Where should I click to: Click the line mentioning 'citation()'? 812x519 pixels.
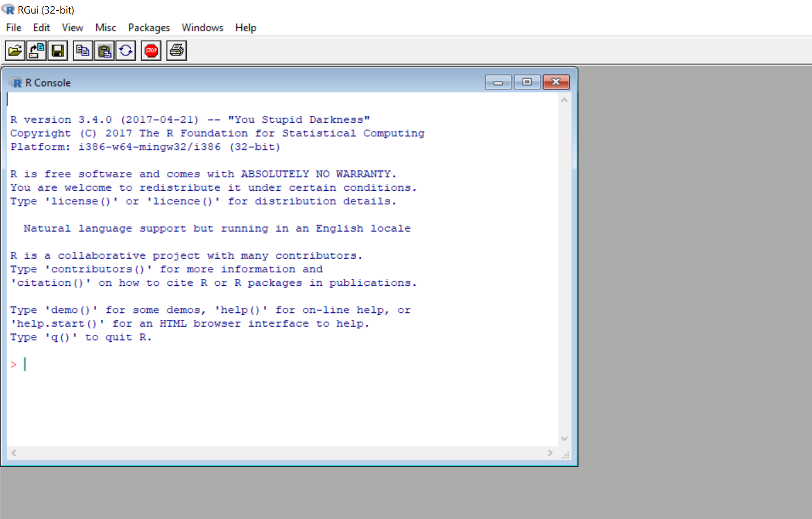pos(213,283)
